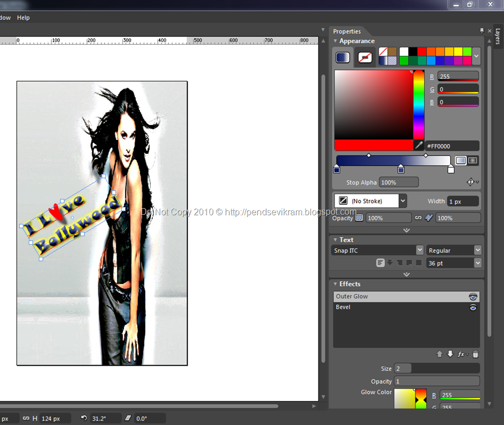Click the skew 0.0° field
Viewport: 504px width, 425px height.
(x=150, y=418)
